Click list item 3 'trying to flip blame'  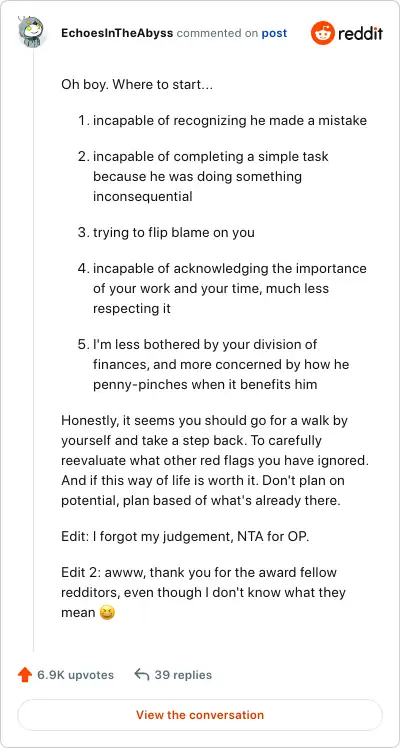(166, 232)
